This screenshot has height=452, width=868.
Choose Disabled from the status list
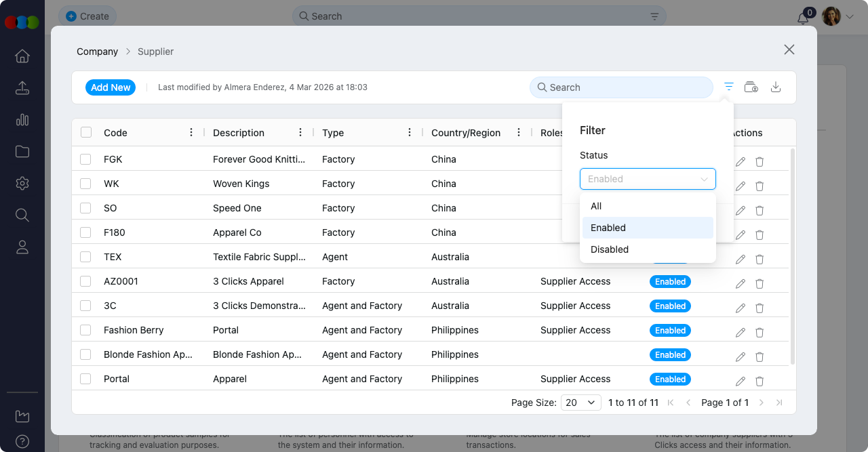click(610, 249)
